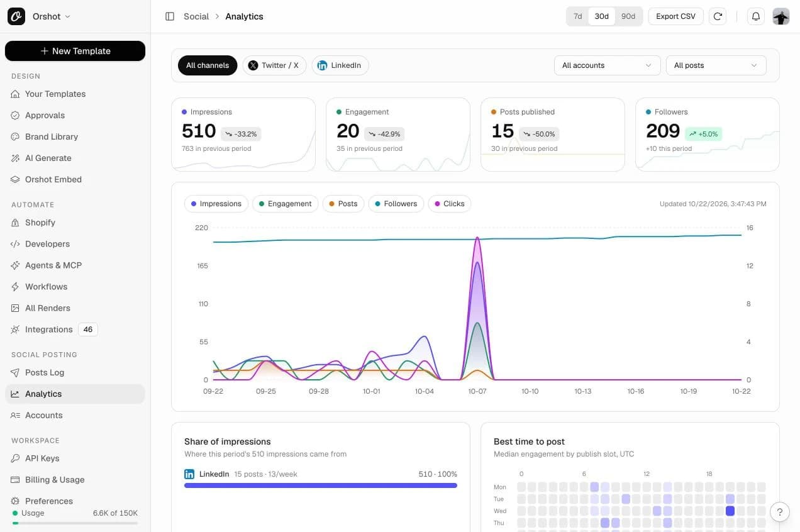Go to Social in the breadcrumb
The height and width of the screenshot is (532, 800).
point(196,16)
